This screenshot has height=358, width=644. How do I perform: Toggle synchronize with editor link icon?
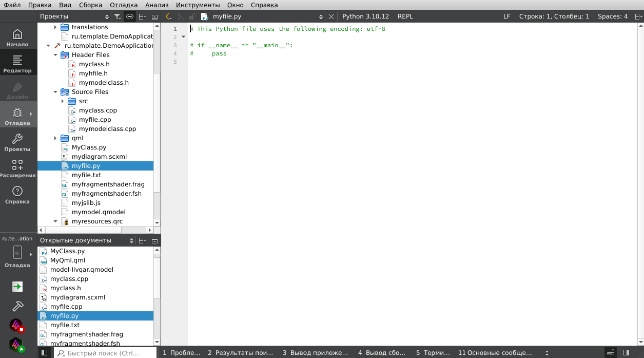coord(130,16)
